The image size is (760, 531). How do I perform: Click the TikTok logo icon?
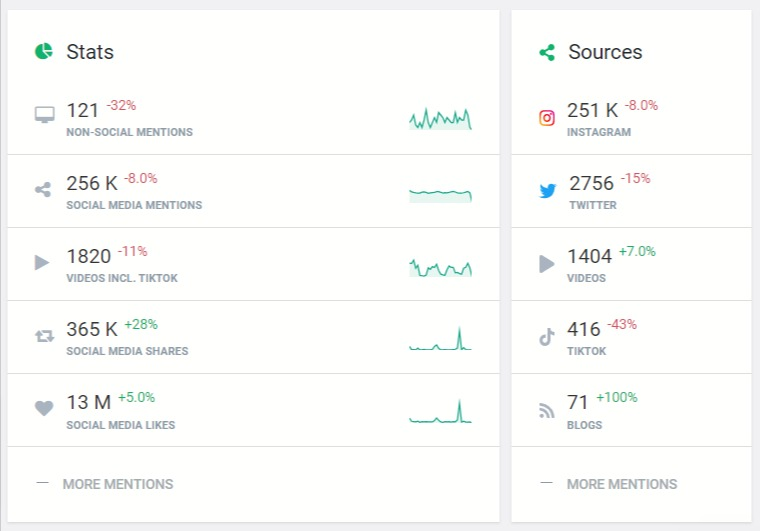pyautogui.click(x=547, y=337)
